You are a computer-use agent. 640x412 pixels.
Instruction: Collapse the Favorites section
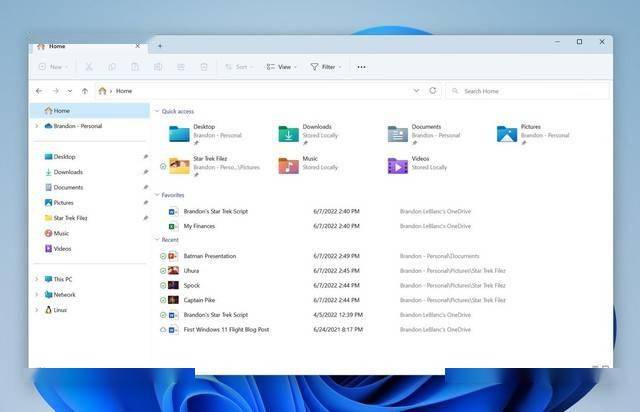click(x=157, y=195)
